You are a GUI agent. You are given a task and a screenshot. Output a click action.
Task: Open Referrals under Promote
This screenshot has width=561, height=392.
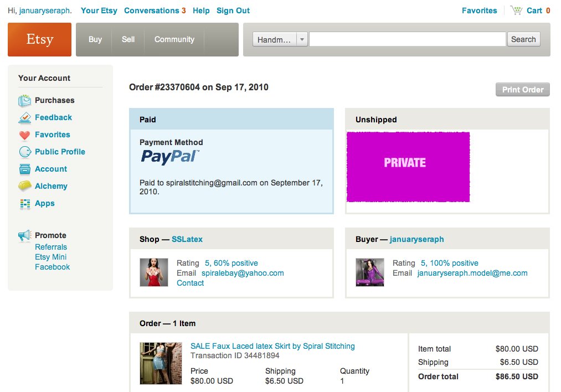pos(51,247)
